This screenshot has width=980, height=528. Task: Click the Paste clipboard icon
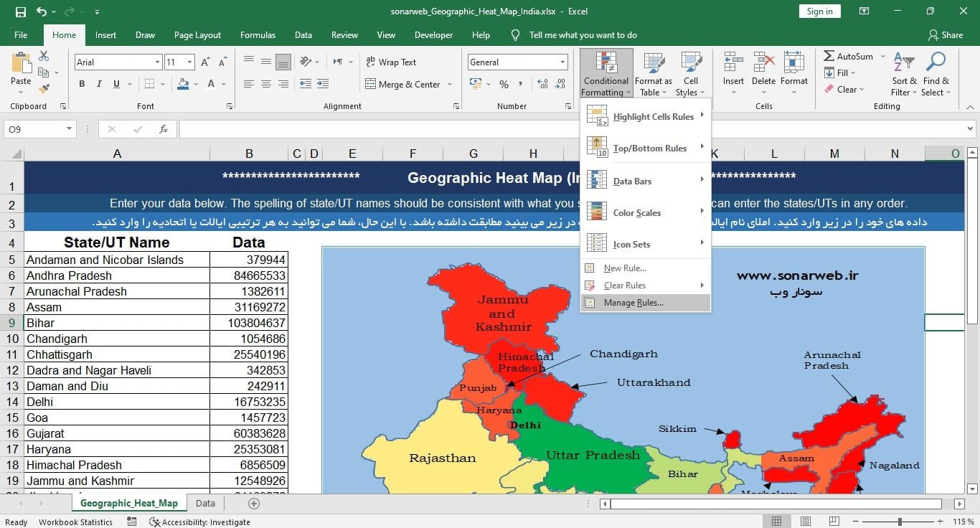(x=21, y=63)
